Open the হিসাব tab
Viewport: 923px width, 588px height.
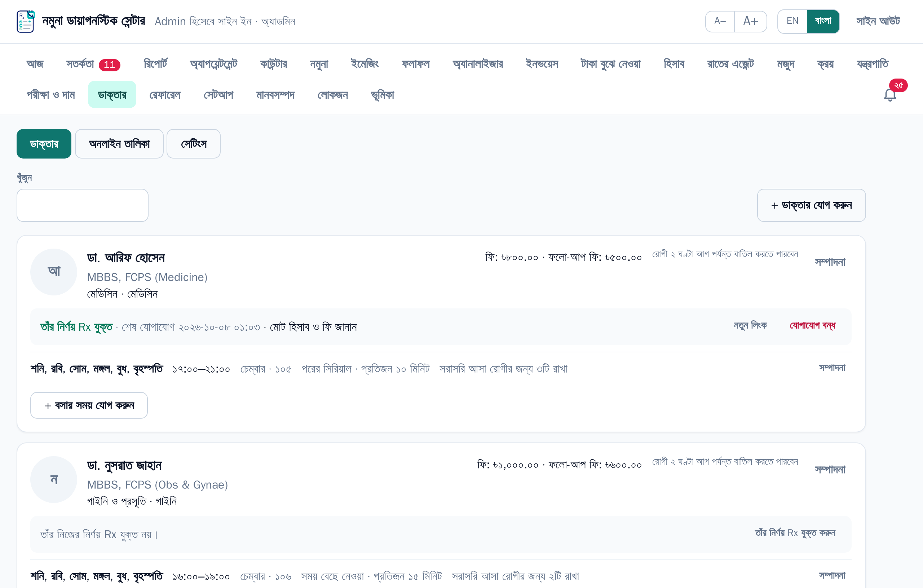coord(674,63)
